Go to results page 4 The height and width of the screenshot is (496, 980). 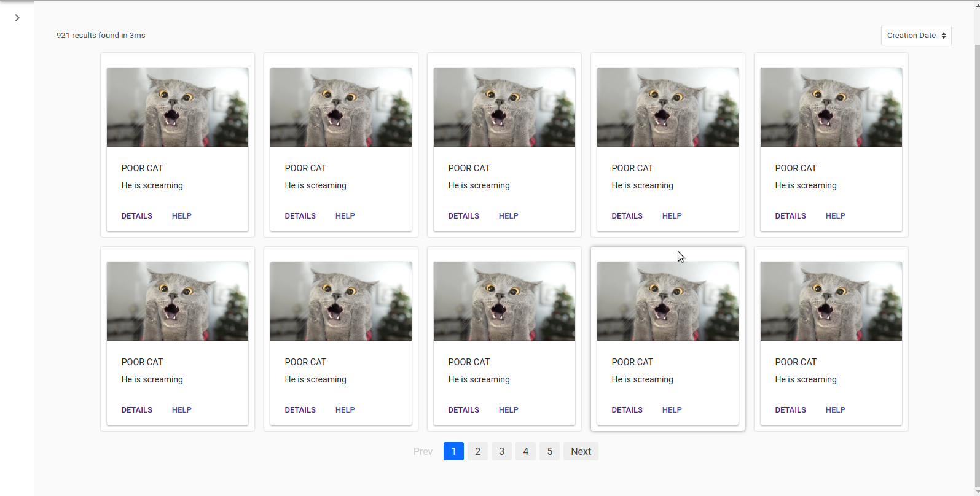click(525, 451)
